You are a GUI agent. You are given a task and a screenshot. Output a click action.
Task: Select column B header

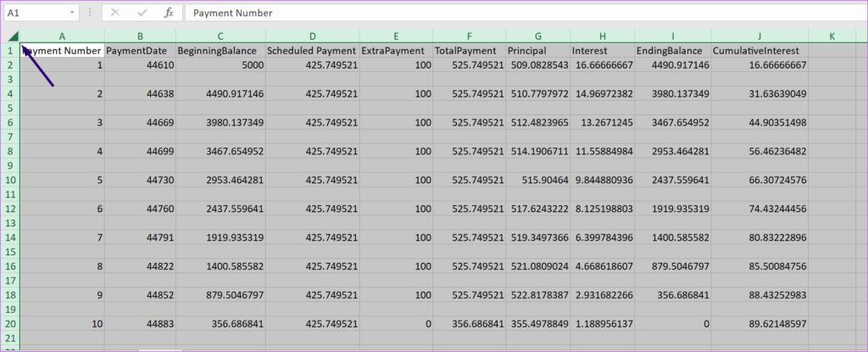(140, 36)
